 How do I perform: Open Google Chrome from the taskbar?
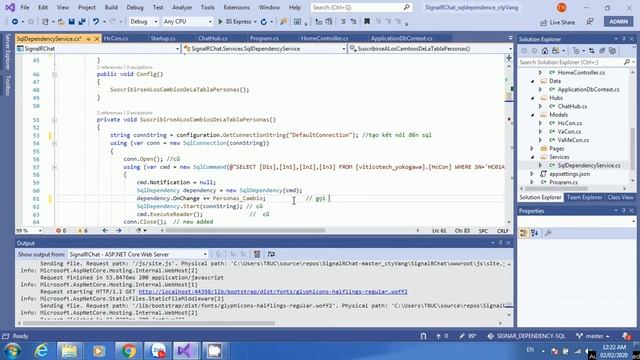129,351
